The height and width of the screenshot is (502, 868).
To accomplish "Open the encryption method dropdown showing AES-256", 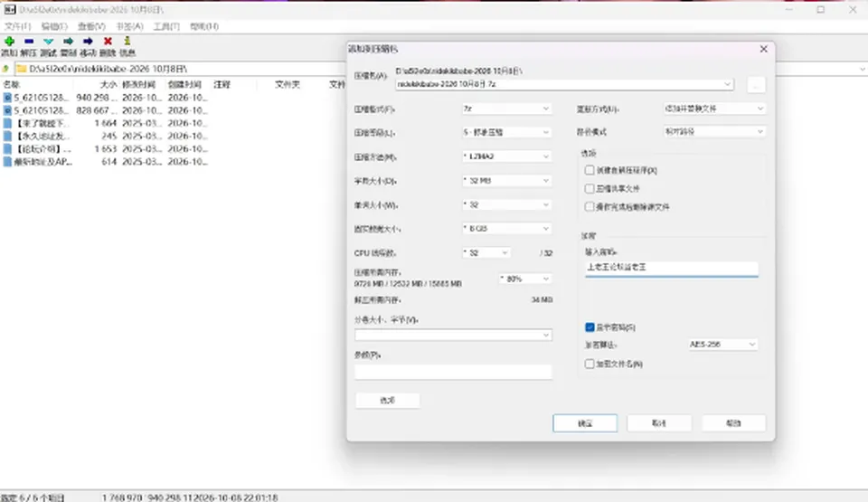I will (x=722, y=344).
